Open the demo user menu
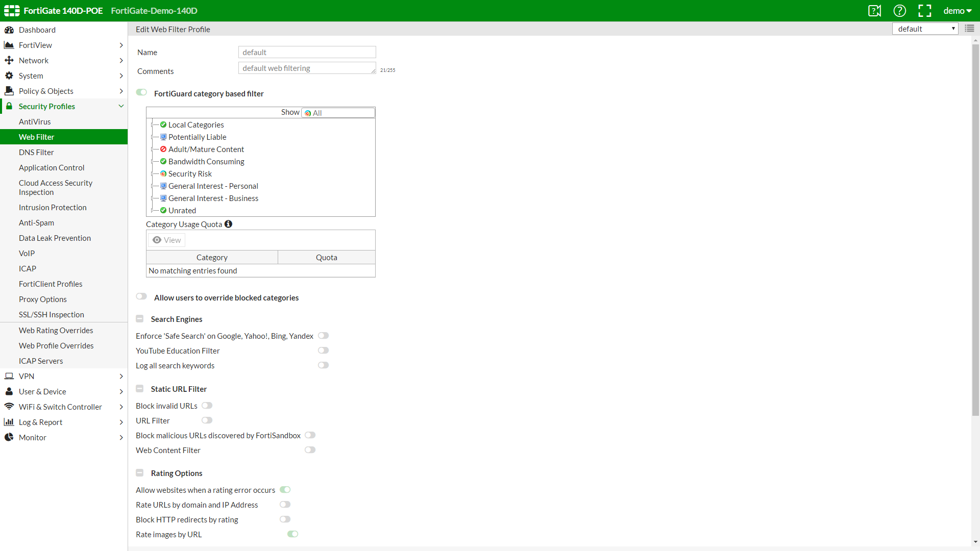The height and width of the screenshot is (551, 980). [x=957, y=11]
